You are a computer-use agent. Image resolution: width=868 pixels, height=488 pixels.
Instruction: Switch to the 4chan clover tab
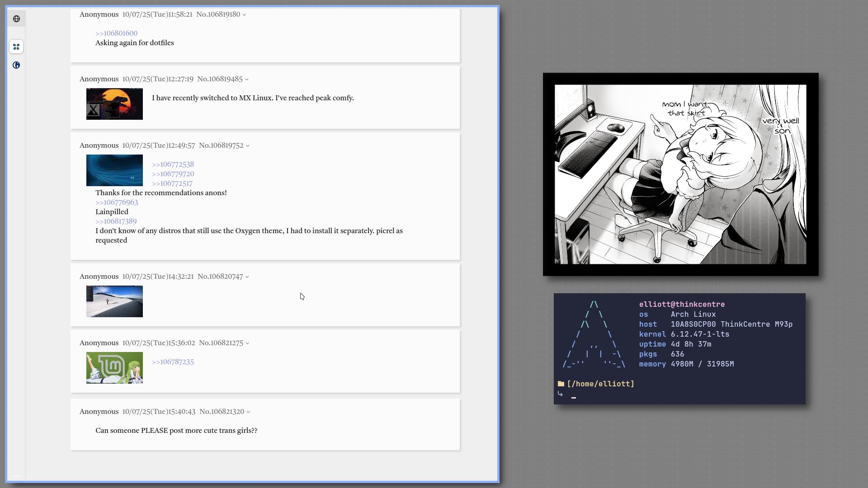click(16, 47)
